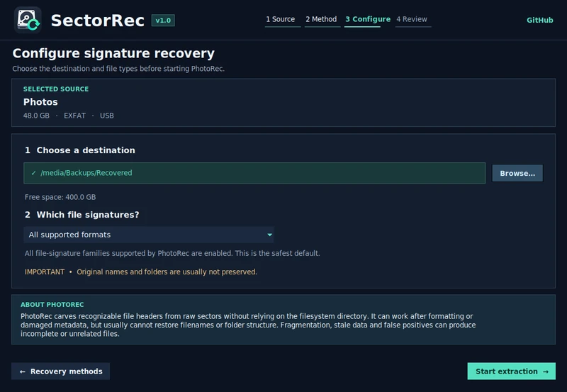Click the file signatures dropdown arrow
The height and width of the screenshot is (392, 567).
point(269,235)
